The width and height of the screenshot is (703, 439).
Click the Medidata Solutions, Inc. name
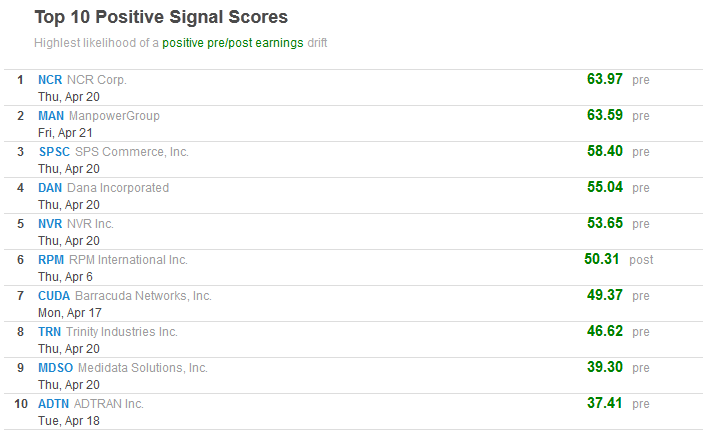click(x=143, y=368)
